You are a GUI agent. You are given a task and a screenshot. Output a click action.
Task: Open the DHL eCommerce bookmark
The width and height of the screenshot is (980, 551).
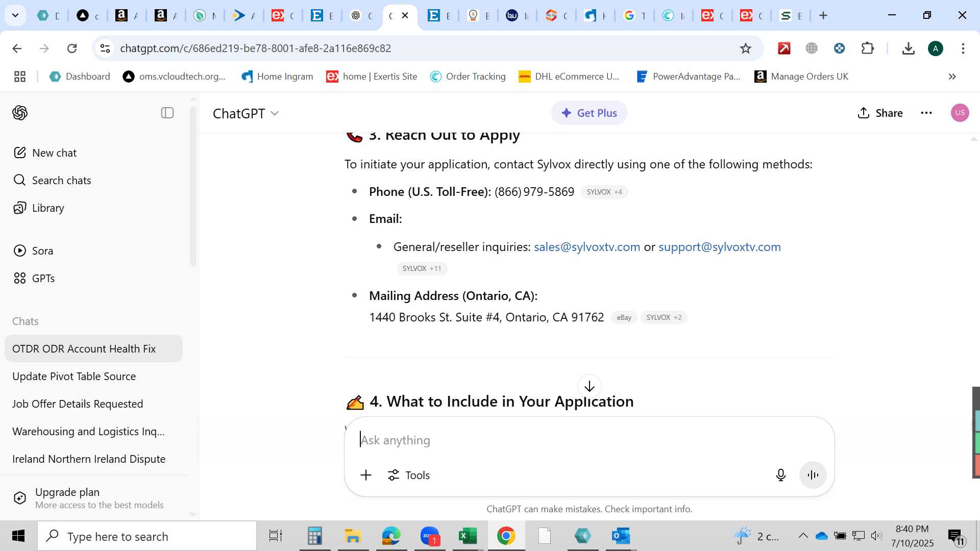pos(569,77)
